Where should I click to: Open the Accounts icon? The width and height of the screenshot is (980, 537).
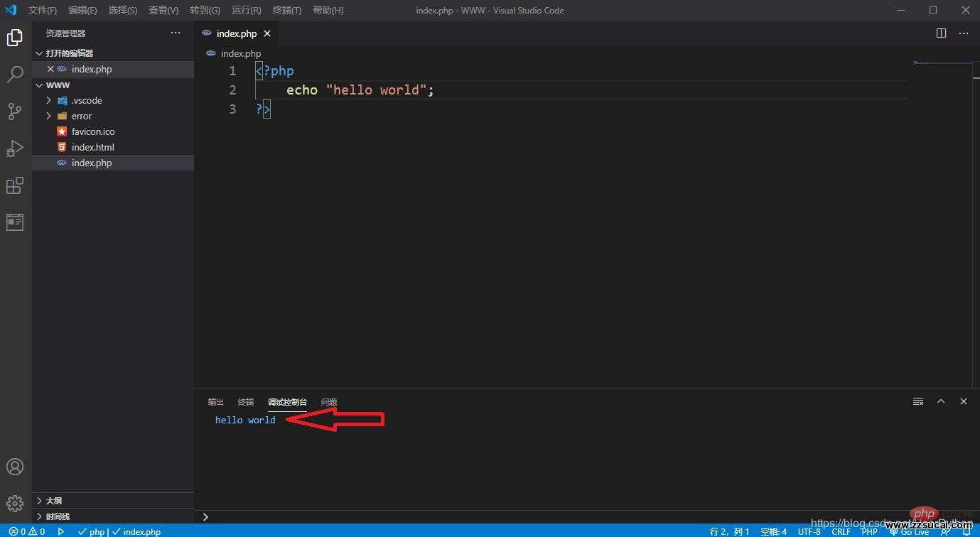(15, 467)
